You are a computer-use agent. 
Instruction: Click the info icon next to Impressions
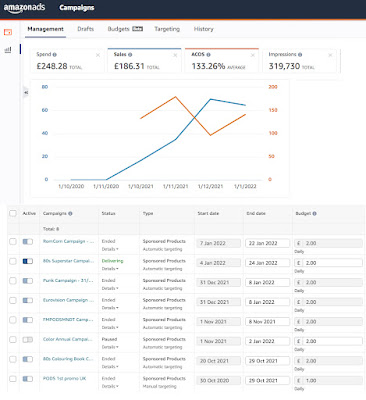click(300, 54)
